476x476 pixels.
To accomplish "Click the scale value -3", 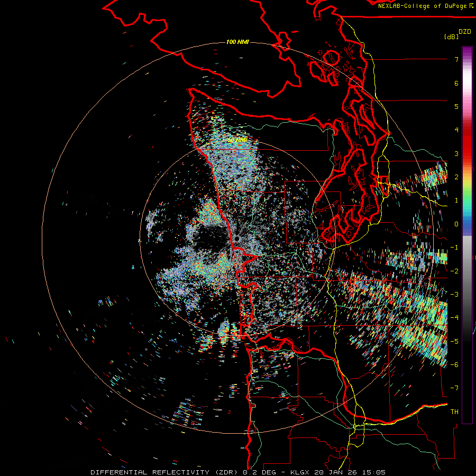I will point(454,295).
